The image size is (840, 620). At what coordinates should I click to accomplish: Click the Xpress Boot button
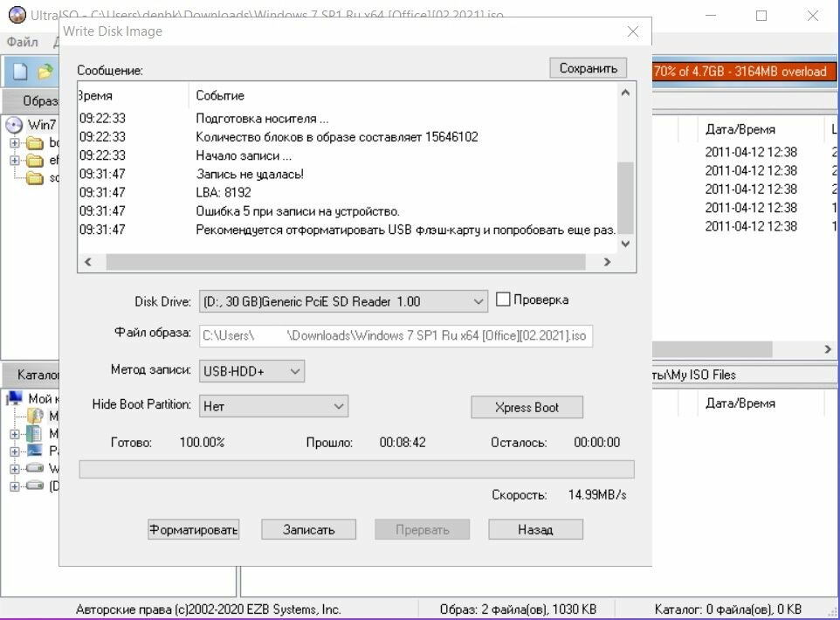point(527,407)
